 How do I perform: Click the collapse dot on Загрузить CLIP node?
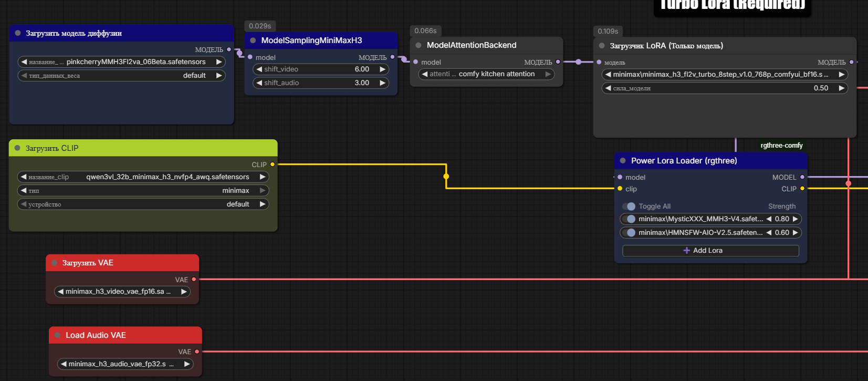(x=17, y=148)
